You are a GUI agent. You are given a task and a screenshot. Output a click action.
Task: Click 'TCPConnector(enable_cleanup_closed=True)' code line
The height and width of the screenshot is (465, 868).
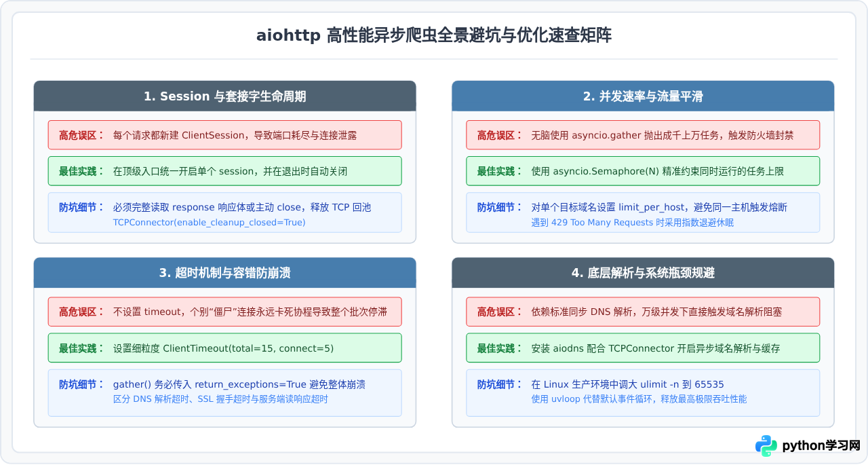(x=210, y=223)
